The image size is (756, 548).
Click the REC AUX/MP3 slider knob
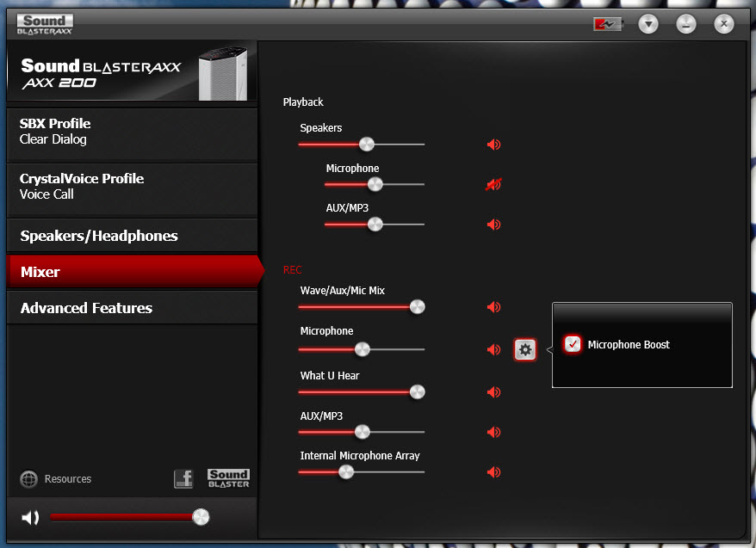[x=363, y=432]
